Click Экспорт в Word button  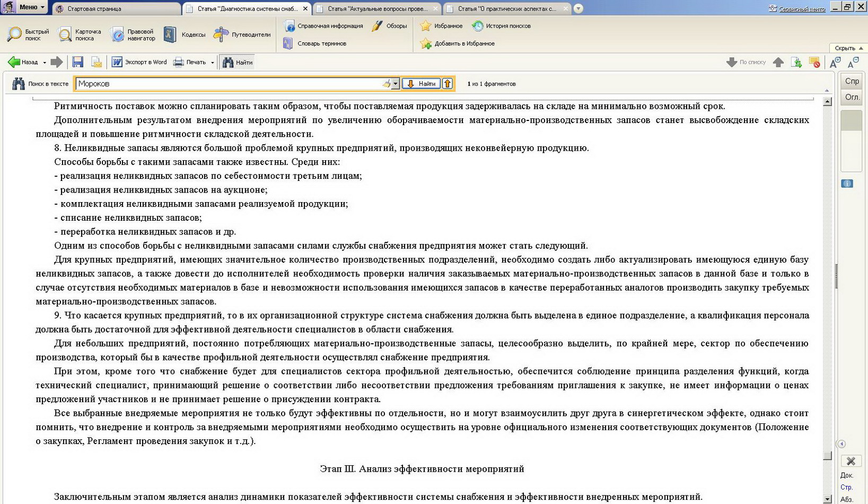pyautogui.click(x=139, y=62)
